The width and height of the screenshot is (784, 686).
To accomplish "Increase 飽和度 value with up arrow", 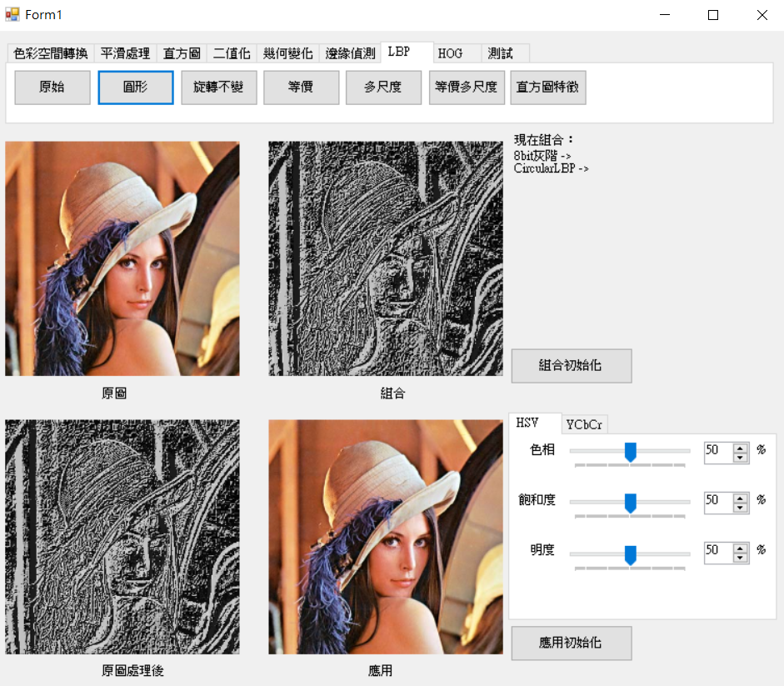I will click(741, 498).
